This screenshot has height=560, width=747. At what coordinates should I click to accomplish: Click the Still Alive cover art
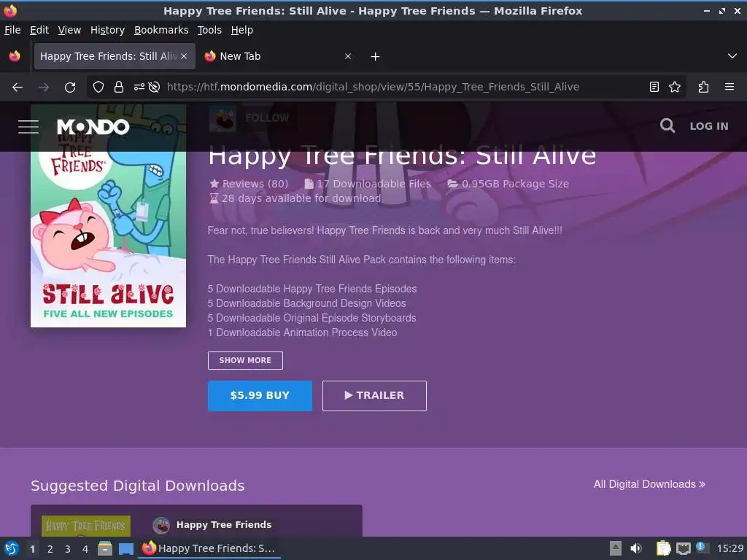(108, 216)
